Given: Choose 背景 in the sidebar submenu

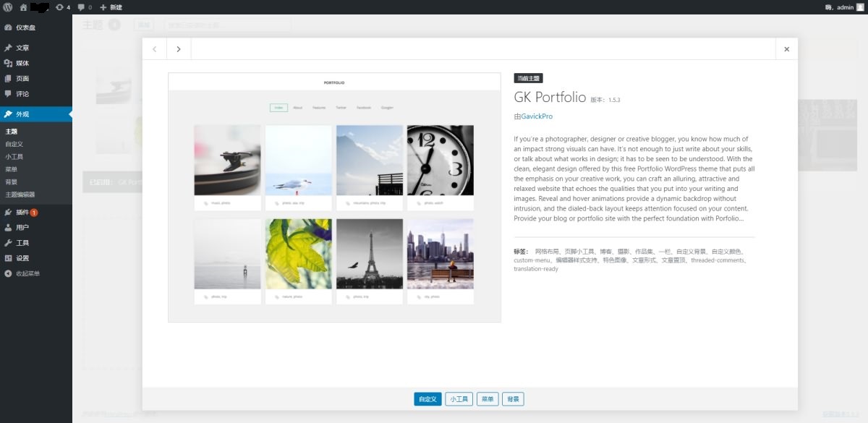Looking at the screenshot, I should coord(12,181).
